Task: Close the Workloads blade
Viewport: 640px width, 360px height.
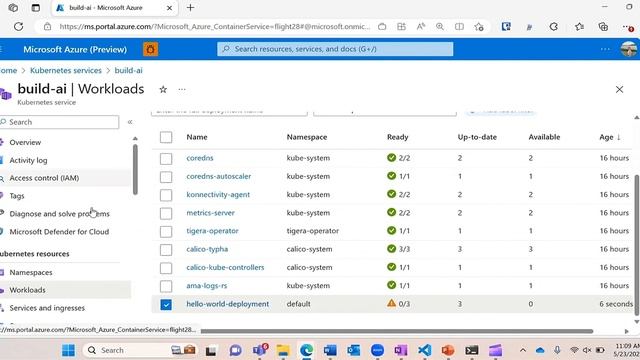Action: tap(619, 89)
